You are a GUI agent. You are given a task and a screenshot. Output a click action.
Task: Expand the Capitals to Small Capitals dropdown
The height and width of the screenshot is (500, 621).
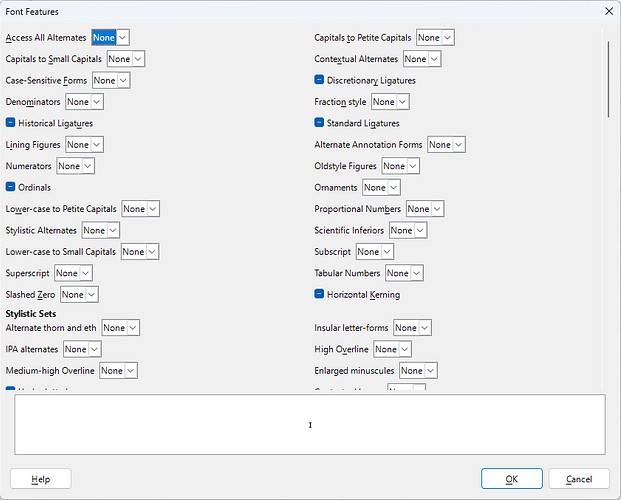pos(125,59)
